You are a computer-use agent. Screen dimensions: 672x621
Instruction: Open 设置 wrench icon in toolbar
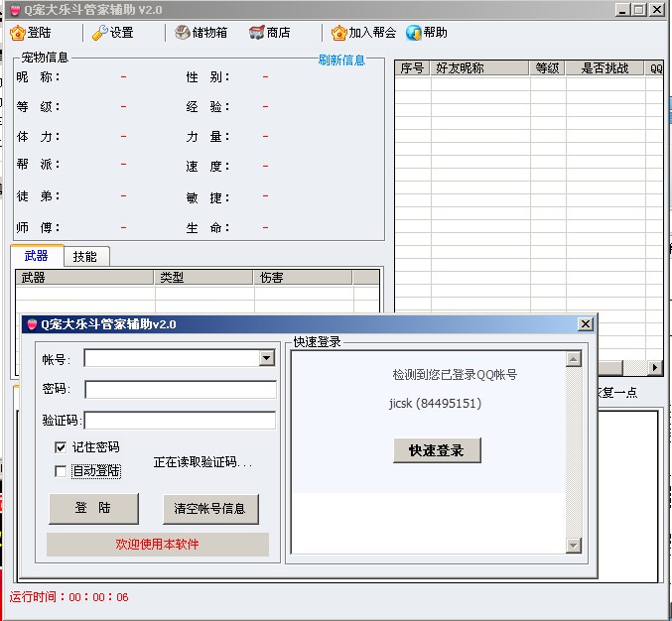99,33
